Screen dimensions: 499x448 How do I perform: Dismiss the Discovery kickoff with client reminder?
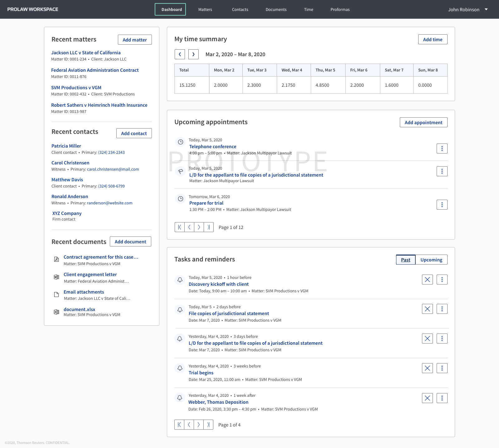coord(427,280)
